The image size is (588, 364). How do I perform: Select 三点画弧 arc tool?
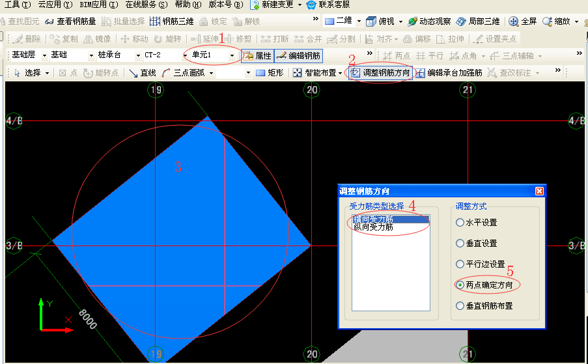[184, 73]
